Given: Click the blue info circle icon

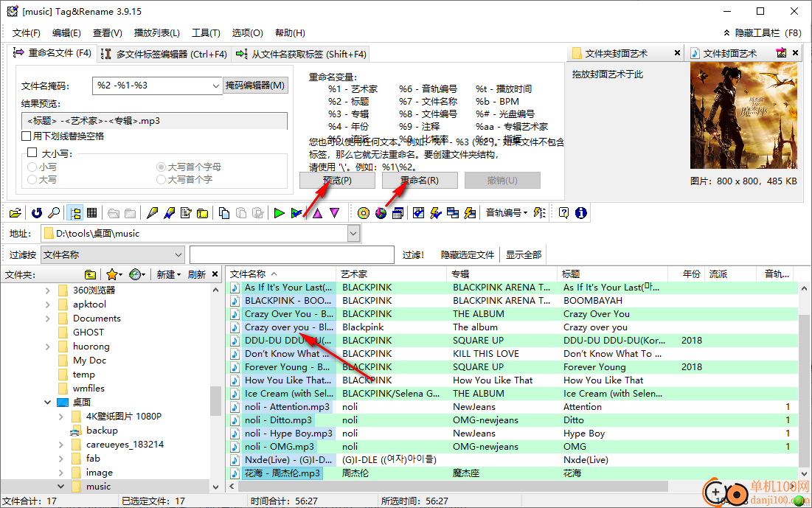Looking at the screenshot, I should click(581, 213).
